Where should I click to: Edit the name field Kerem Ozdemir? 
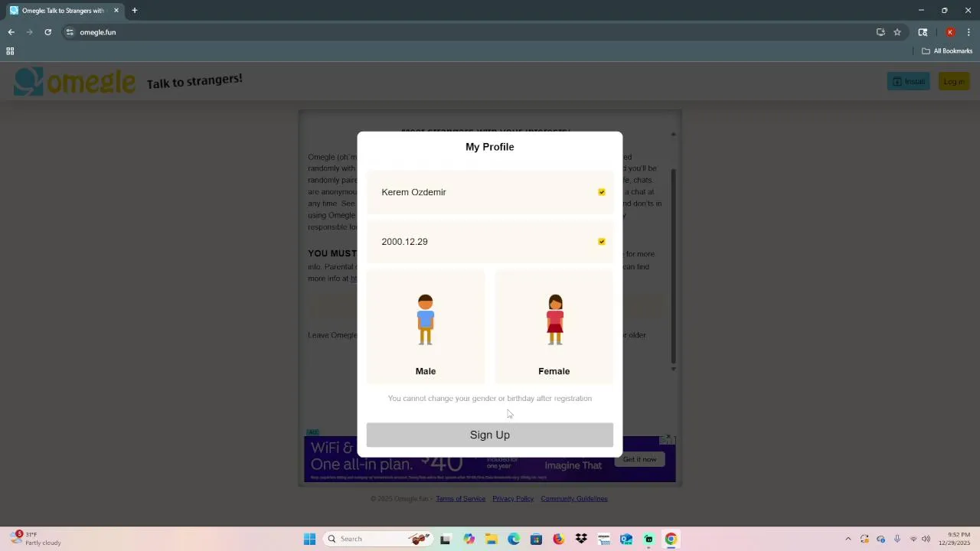490,192
